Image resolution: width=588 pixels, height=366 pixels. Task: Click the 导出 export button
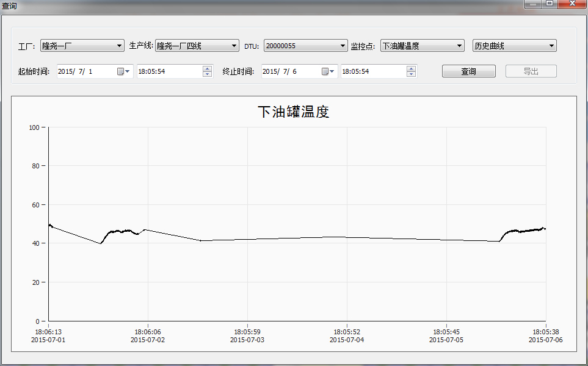[x=531, y=71]
